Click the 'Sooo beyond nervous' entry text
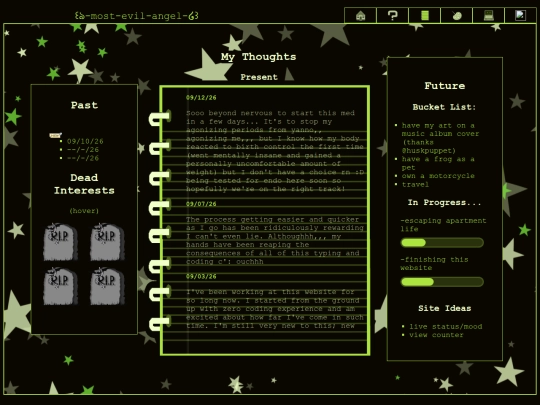This screenshot has width=540, height=405. [x=275, y=151]
